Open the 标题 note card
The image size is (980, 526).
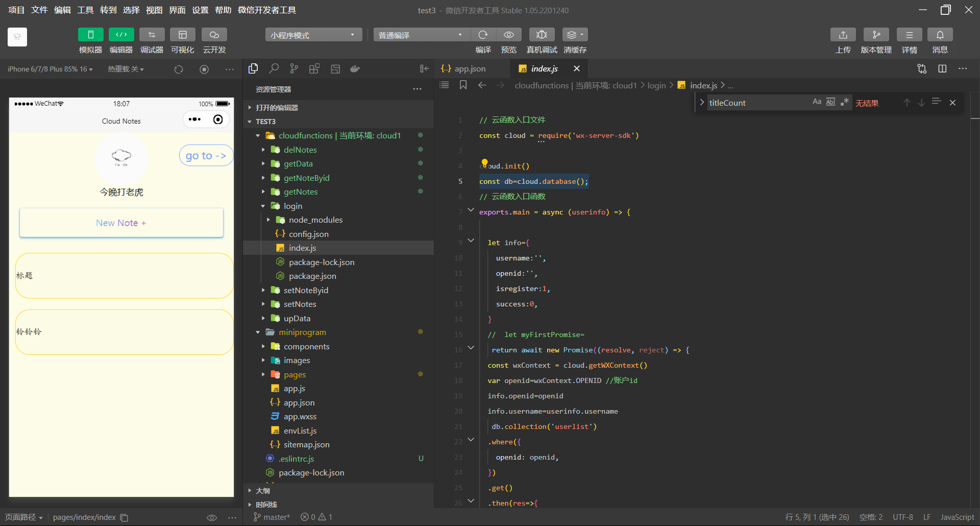click(x=124, y=275)
